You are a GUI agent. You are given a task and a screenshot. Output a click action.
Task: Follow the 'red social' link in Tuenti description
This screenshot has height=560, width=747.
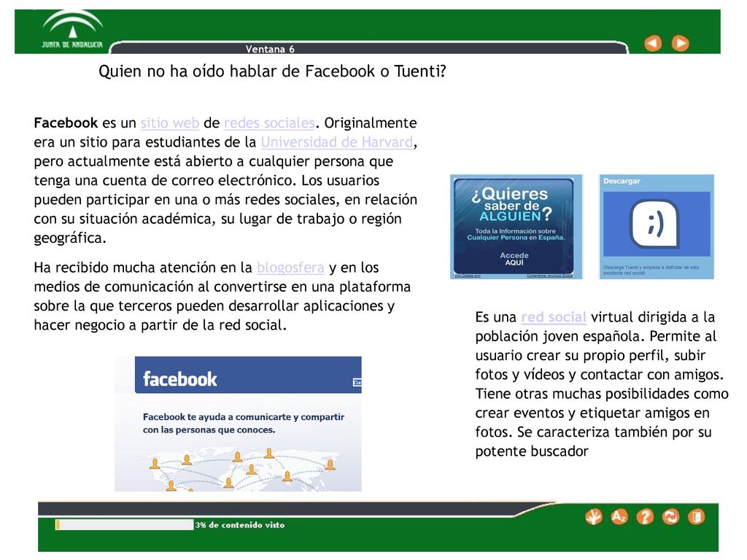pos(554,317)
